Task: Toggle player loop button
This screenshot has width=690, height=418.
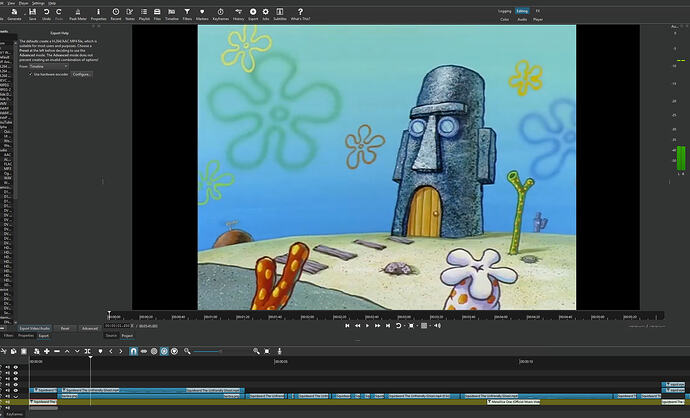Action: click(x=398, y=326)
